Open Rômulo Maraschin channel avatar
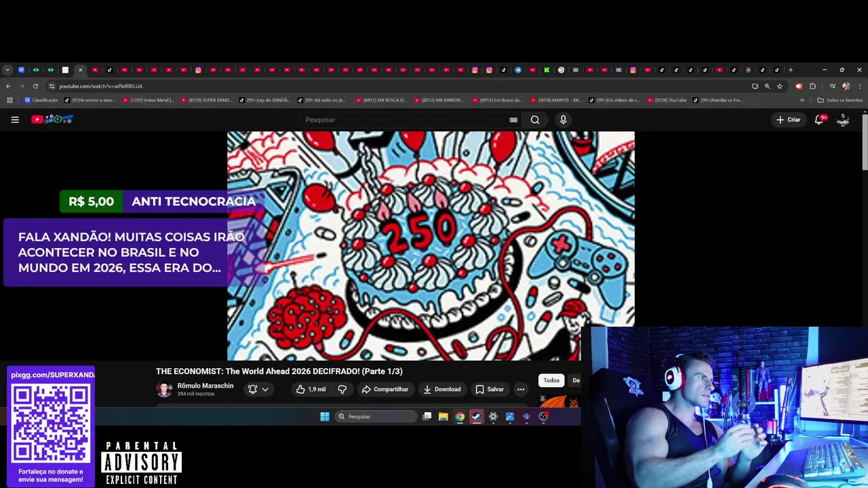Viewport: 868px width, 488px height. (164, 389)
